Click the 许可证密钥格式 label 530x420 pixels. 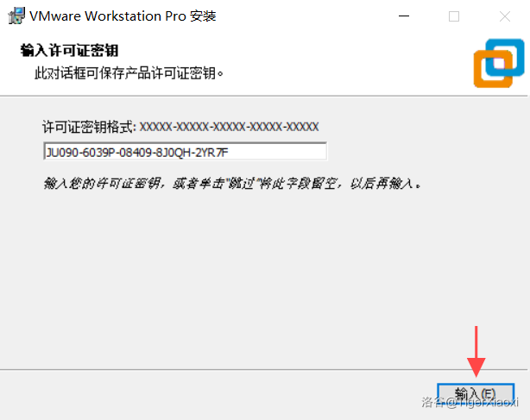coord(89,127)
